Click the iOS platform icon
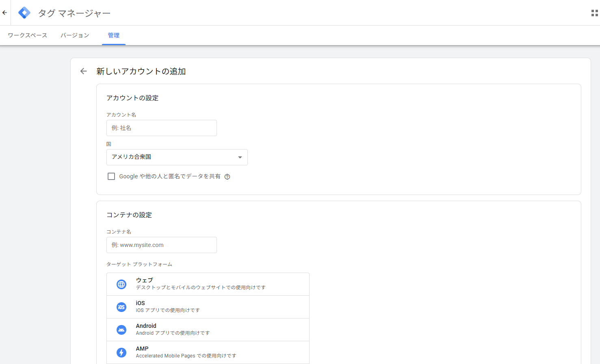Screen dimensions: 600x364 pos(121,307)
